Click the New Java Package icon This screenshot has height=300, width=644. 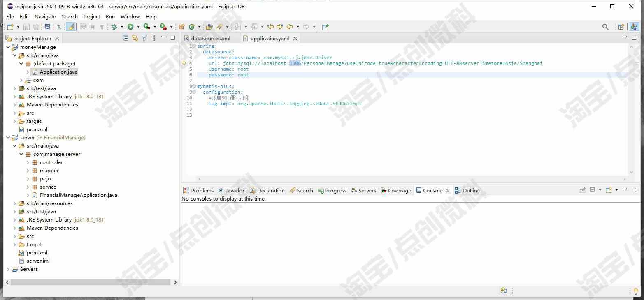pyautogui.click(x=181, y=27)
